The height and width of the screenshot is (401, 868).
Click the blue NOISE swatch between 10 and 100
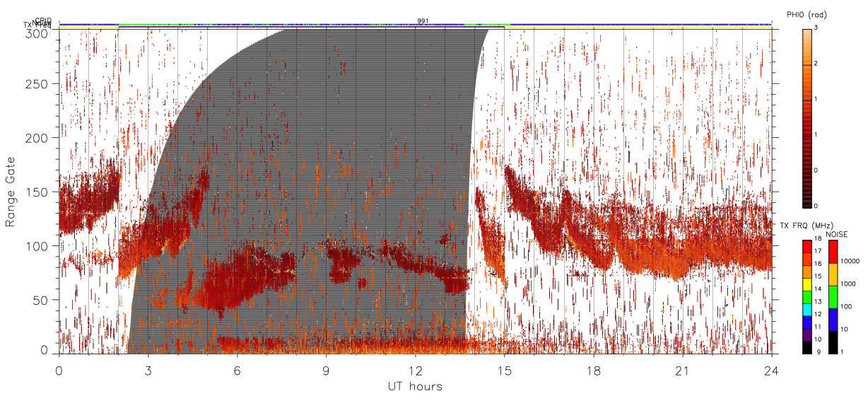pos(833,320)
